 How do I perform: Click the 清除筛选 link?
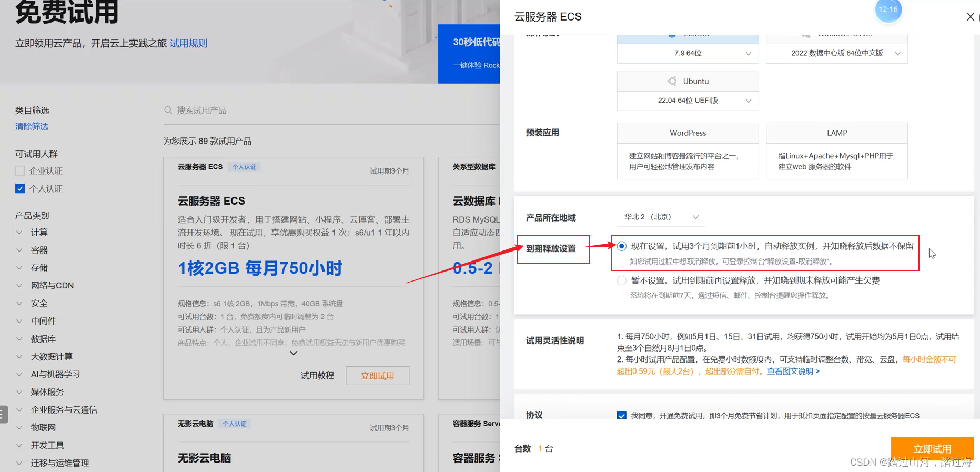[32, 126]
